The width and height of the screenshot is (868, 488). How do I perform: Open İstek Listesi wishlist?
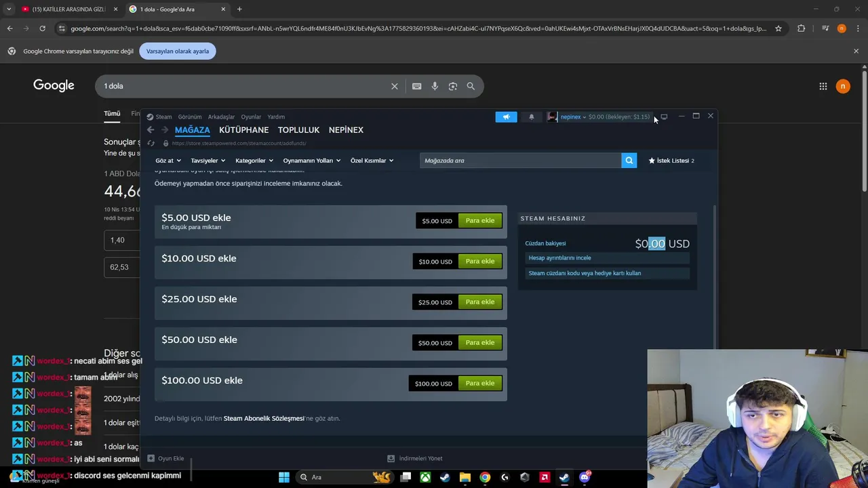click(671, 161)
